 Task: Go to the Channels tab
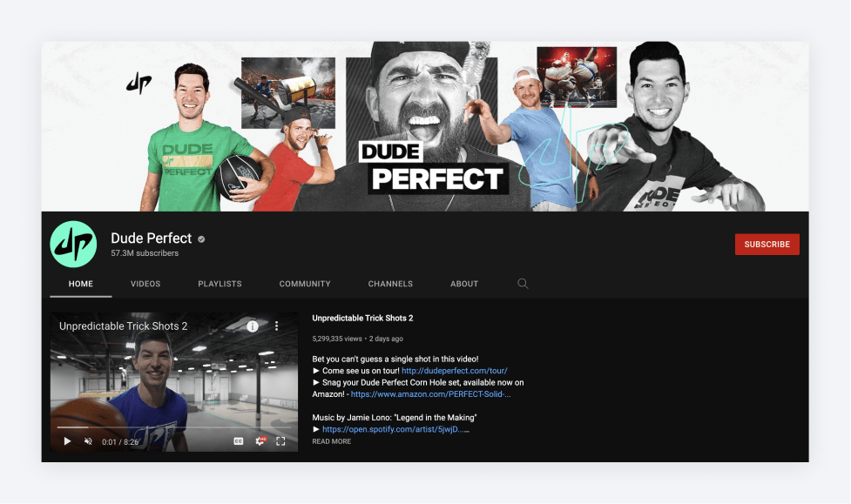click(x=390, y=284)
